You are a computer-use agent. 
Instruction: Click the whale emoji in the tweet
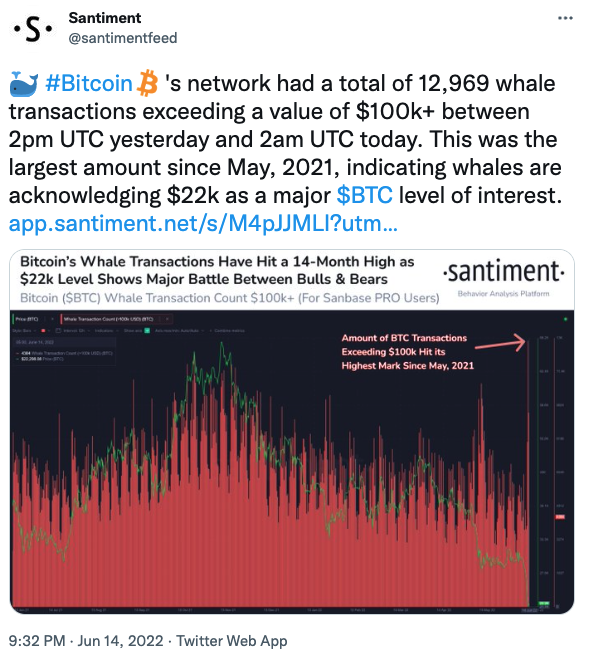24,84
